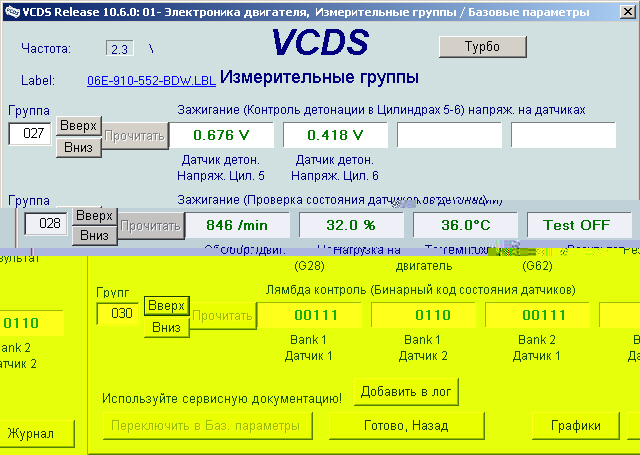The height and width of the screenshot is (455, 640).
Task: Close the VCDS measuring groups window
Action: pyautogui.click(x=628, y=12)
